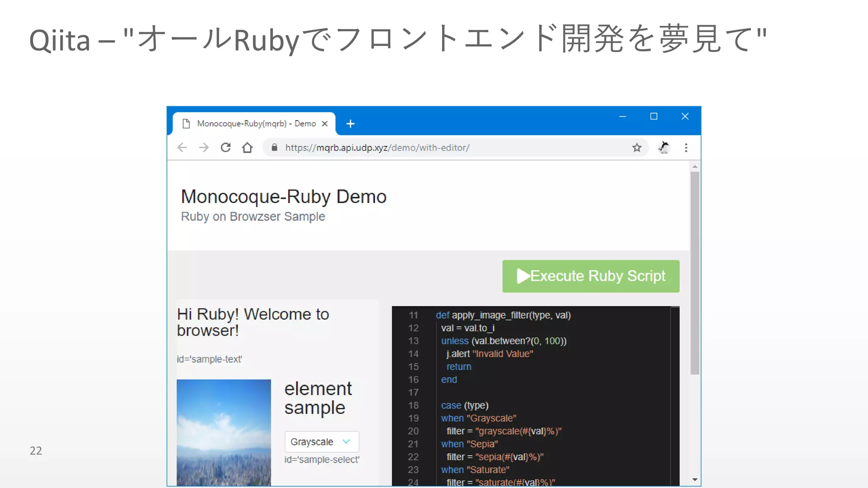Click line number 17 in editor gutter
Viewport: 868px width, 488px height.
coord(413,392)
